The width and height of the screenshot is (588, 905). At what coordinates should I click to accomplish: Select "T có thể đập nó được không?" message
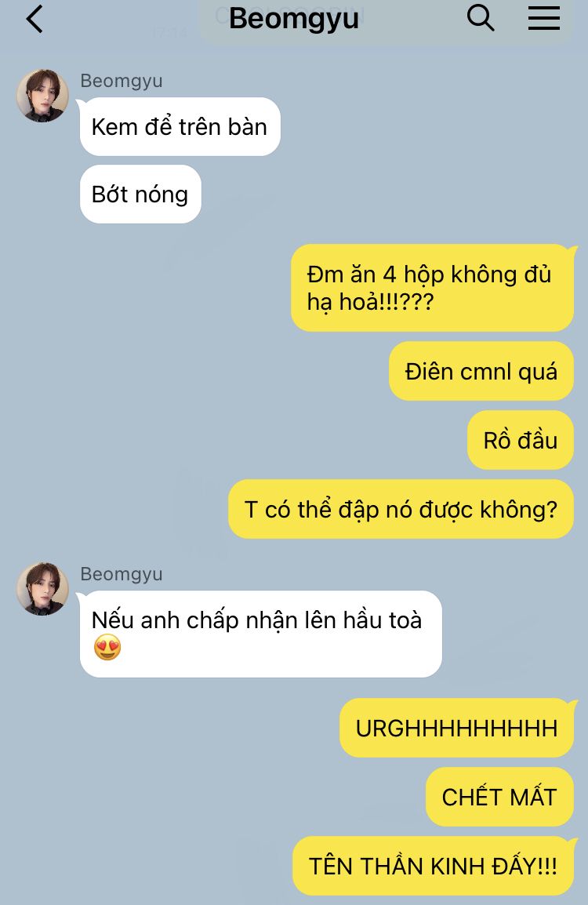coord(401,509)
